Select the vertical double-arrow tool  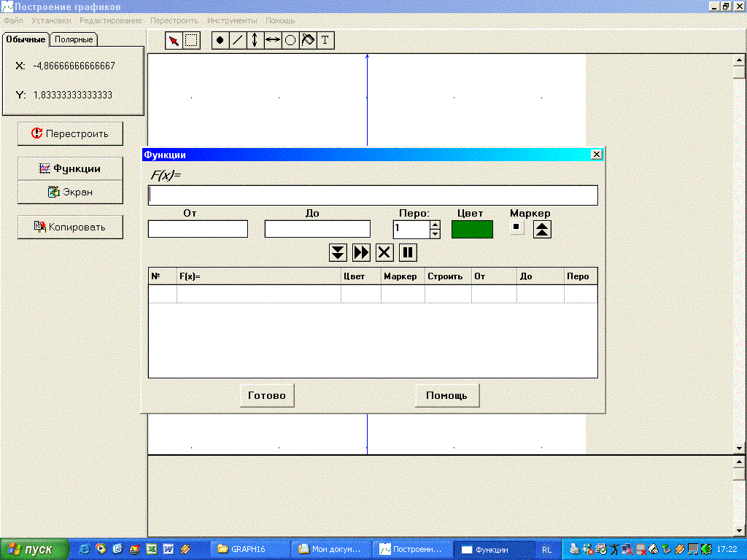coord(255,41)
